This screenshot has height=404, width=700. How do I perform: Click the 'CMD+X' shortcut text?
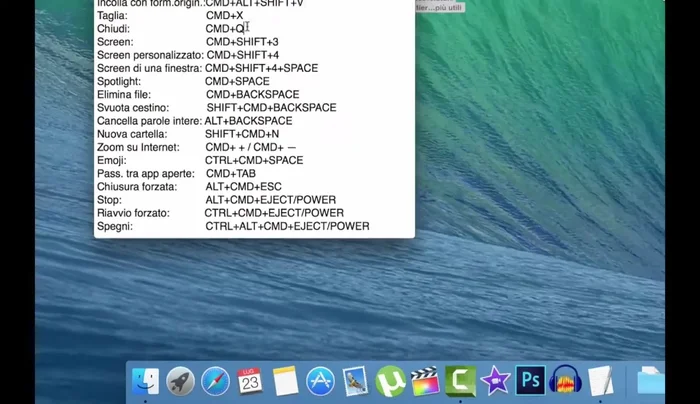tap(224, 16)
